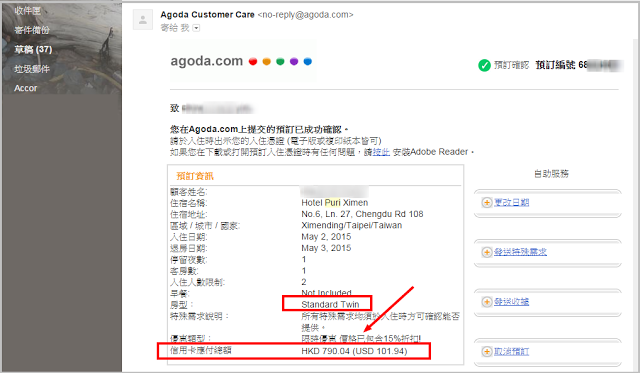Click the plus icon beside 發送收據
The width and height of the screenshot is (640, 373).
(x=487, y=302)
